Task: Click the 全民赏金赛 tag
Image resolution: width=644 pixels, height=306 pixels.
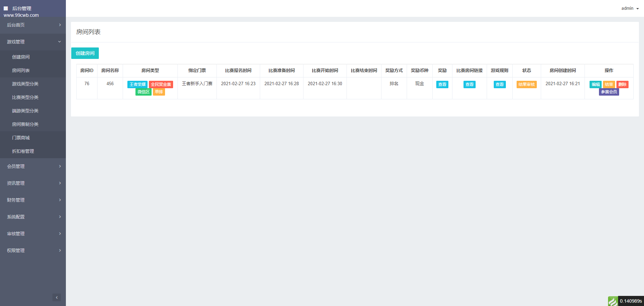Action: (161, 84)
